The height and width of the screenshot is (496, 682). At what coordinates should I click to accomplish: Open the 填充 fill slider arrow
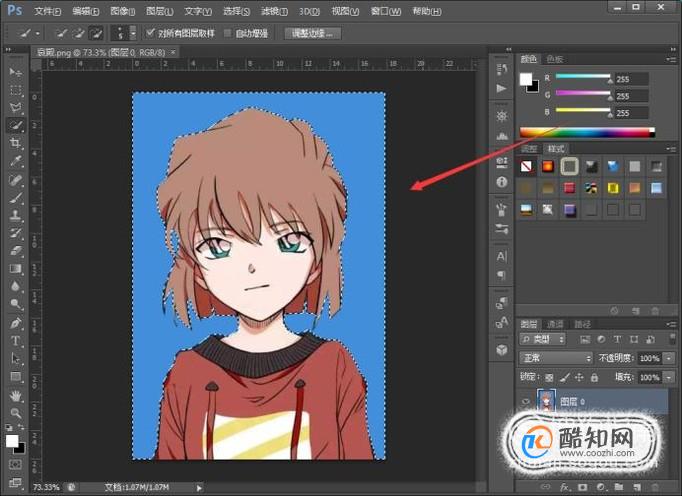pos(669,377)
